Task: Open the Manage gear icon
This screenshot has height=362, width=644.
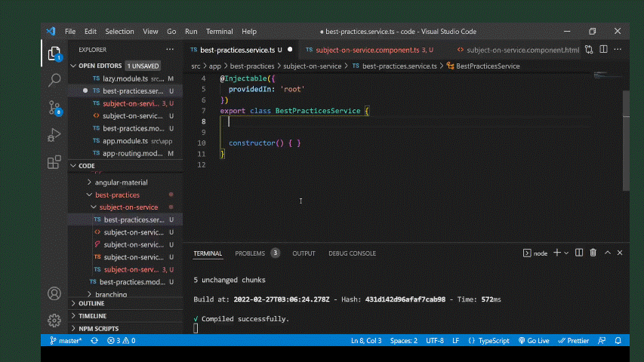Action: click(x=54, y=320)
